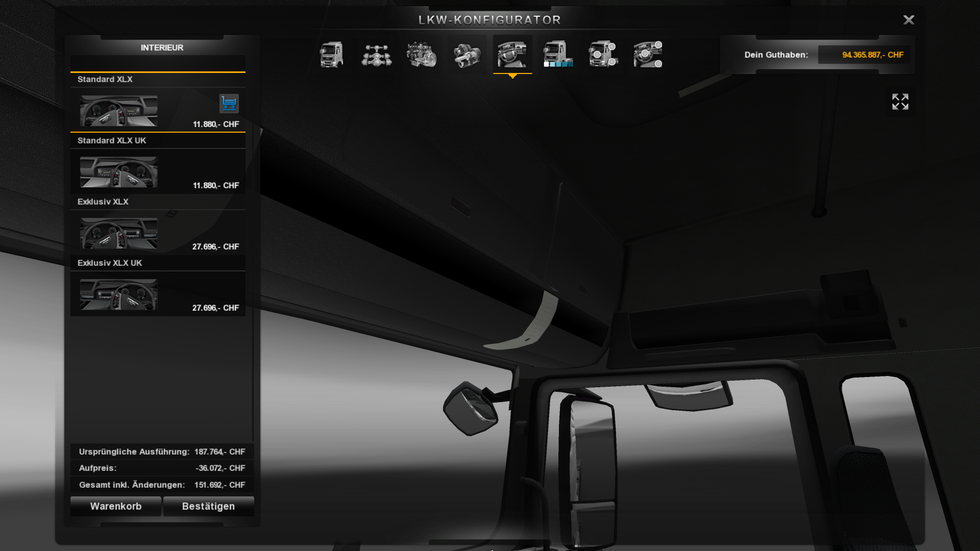This screenshot has width=980, height=551.
Task: Click the balance value 94.365.887,- CHF
Action: pos(873,55)
